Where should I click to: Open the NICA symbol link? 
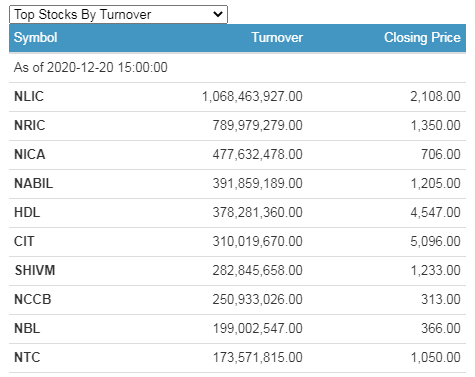pyautogui.click(x=30, y=154)
